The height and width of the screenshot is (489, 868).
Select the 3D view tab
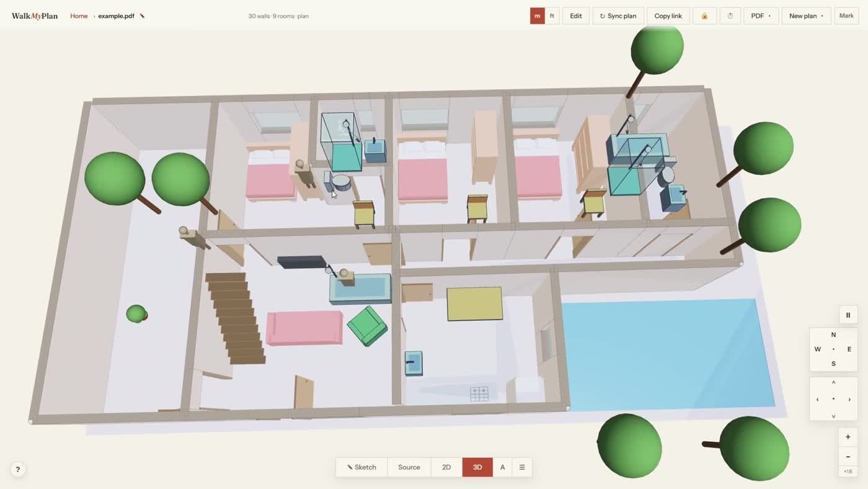[x=477, y=467]
